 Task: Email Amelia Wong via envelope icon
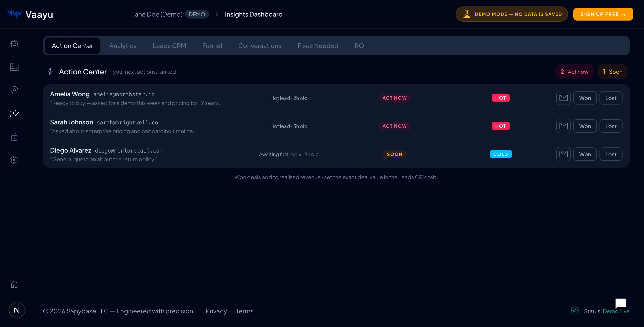click(x=563, y=98)
